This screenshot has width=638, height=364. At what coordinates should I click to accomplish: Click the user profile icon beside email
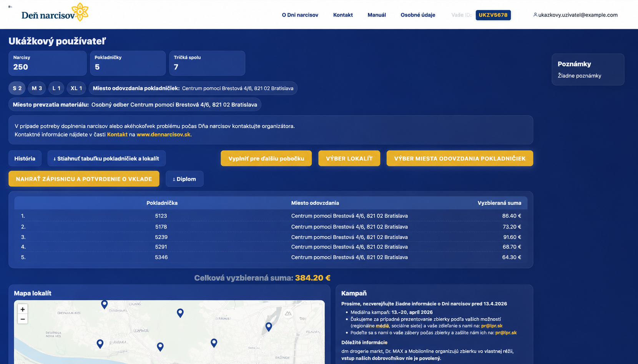535,15
